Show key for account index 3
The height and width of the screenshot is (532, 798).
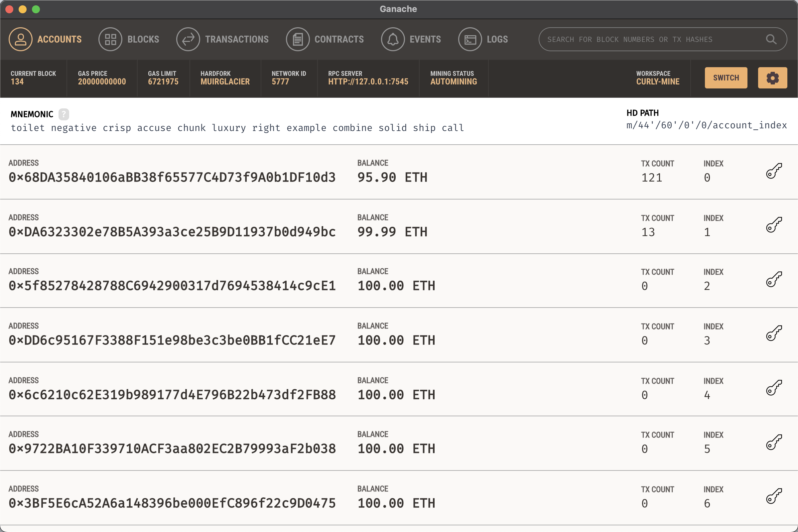[x=774, y=333]
